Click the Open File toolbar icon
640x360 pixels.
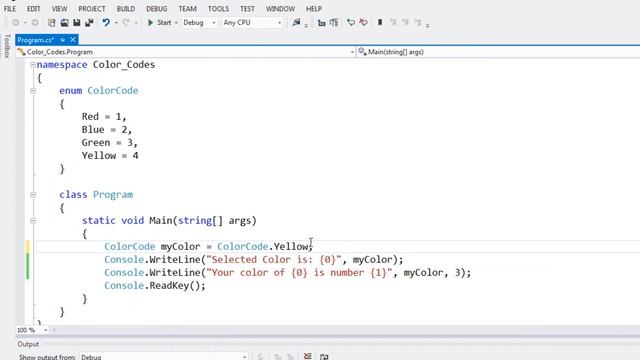click(x=64, y=23)
